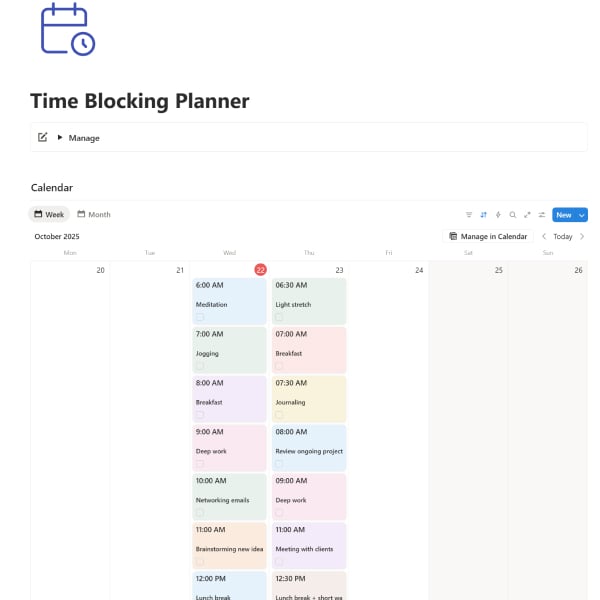
Task: Open the sort options icon
Action: coord(483,215)
